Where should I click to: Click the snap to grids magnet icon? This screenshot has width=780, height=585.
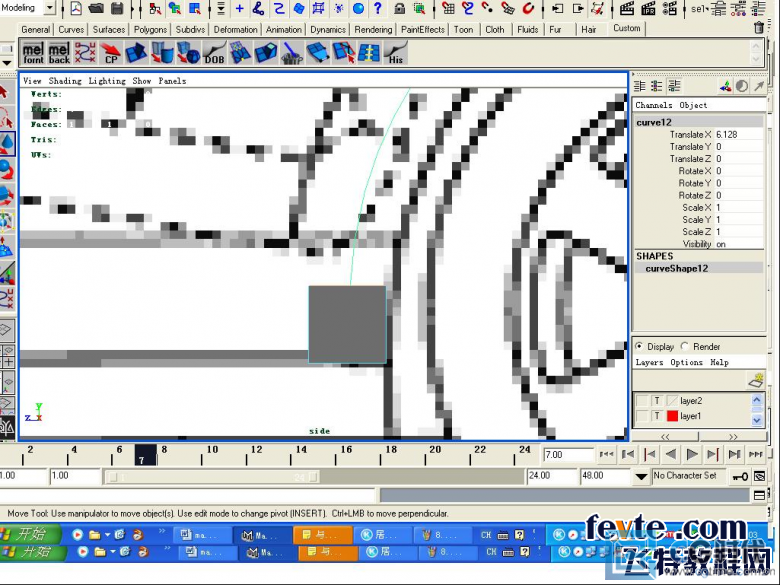pos(448,8)
